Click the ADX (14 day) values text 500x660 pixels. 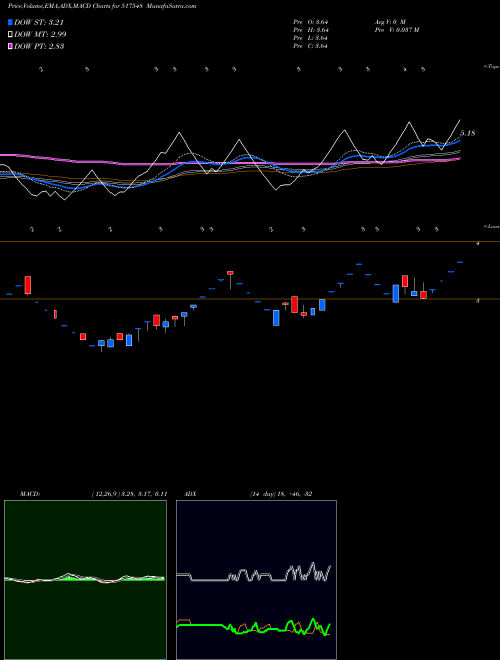click(x=281, y=494)
